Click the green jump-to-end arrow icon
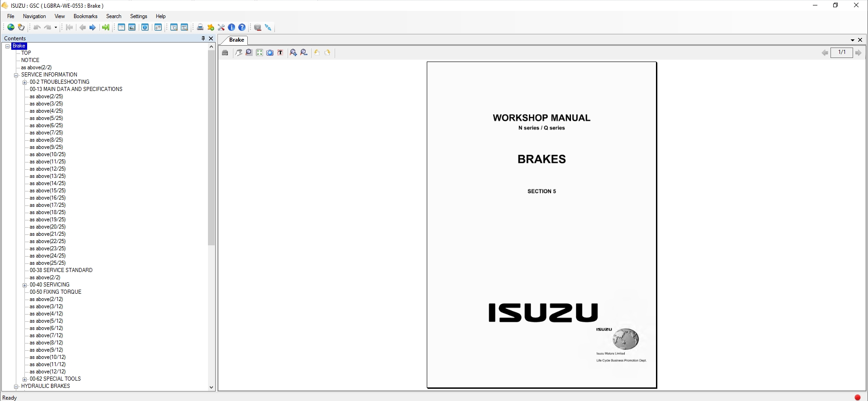 tap(106, 28)
